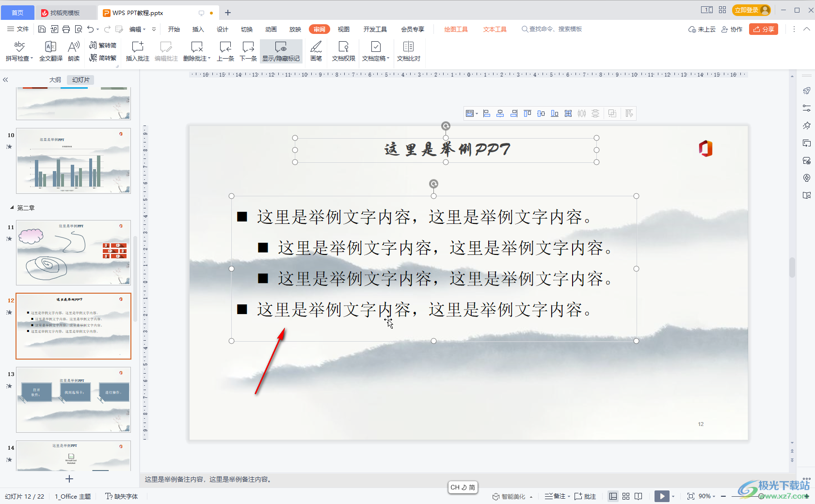815x504 pixels.
Task: Go to previous comment (上一条)
Action: click(225, 51)
